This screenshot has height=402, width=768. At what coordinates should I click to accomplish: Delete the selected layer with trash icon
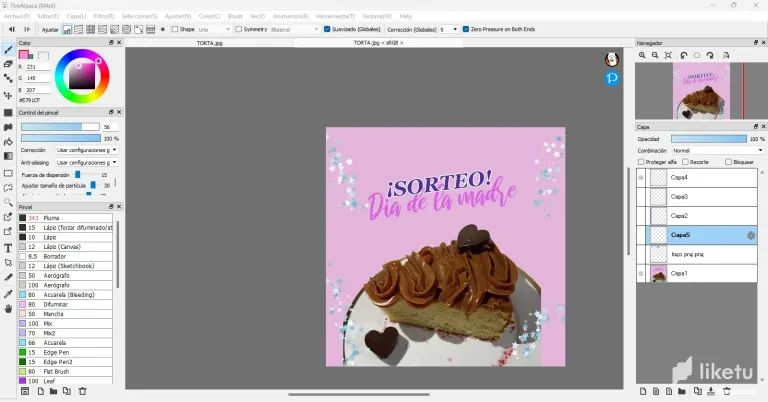coord(727,391)
